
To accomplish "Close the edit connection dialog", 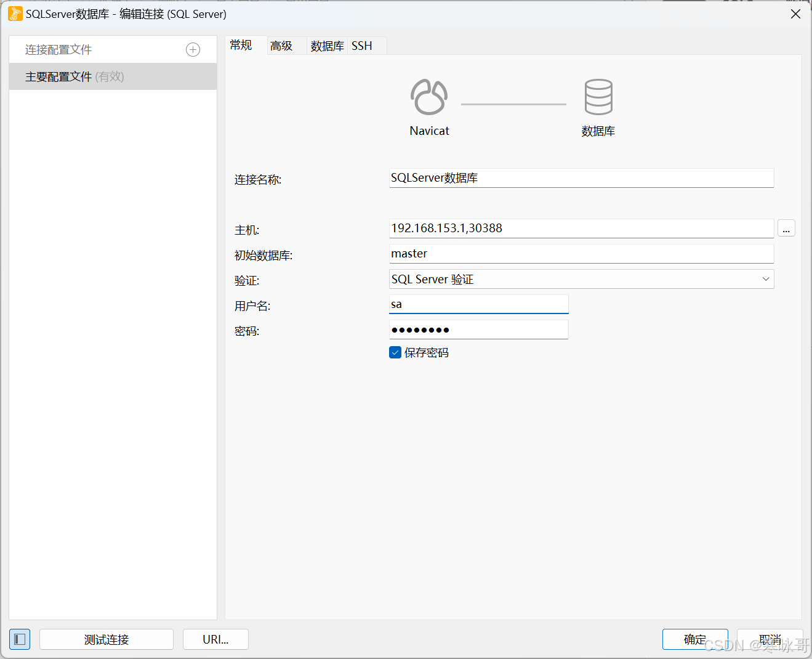I will [795, 14].
